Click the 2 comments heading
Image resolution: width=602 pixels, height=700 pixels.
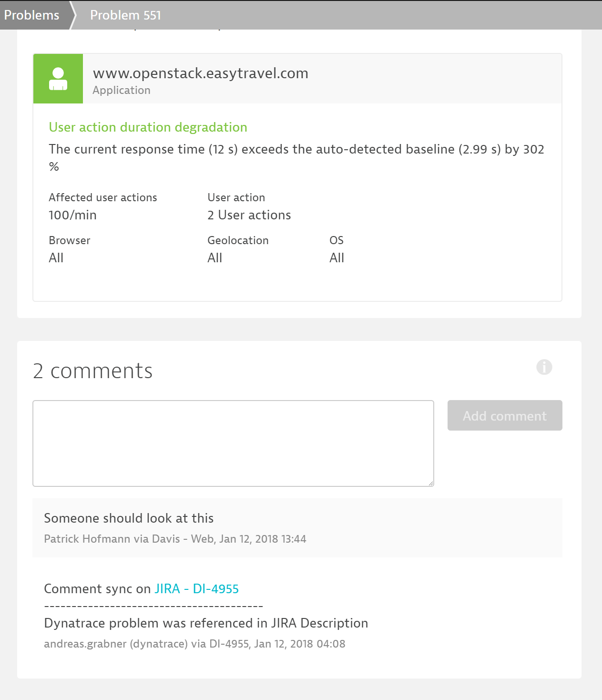pos(92,371)
